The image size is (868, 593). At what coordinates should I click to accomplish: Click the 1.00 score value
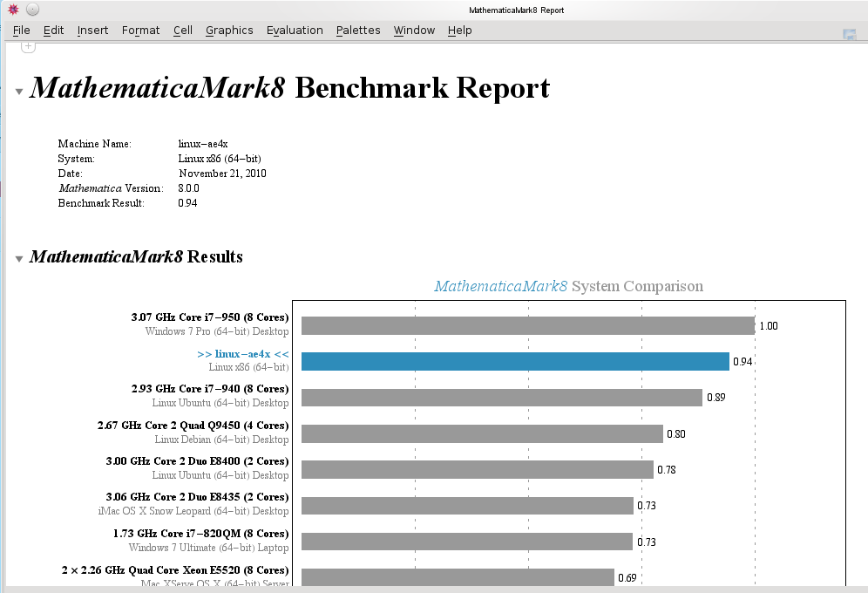click(769, 326)
